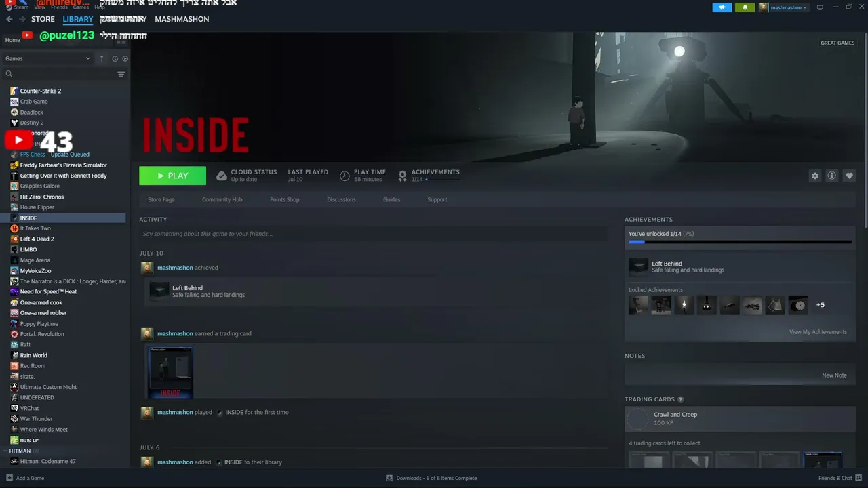Image resolution: width=868 pixels, height=488 pixels.
Task: Click the Counter-Strike 2 game icon
Action: pyautogui.click(x=14, y=91)
